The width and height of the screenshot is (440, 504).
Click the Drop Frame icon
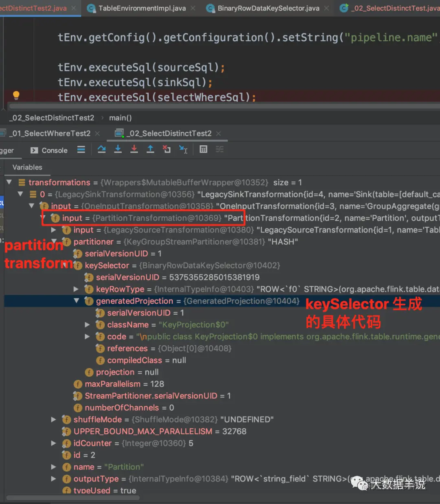coord(167,149)
